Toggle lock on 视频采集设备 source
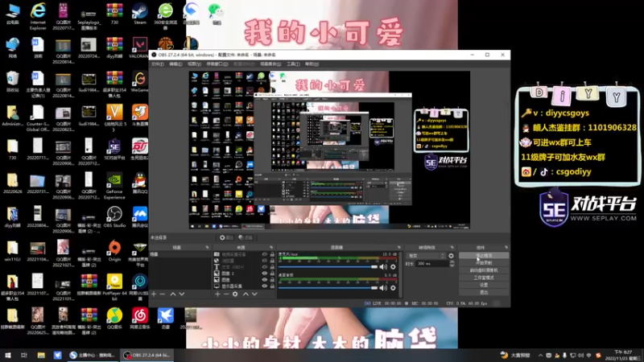 [272, 254]
